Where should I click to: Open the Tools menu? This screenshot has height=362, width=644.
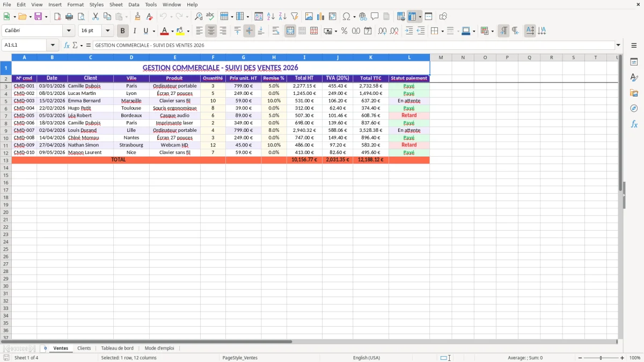pyautogui.click(x=151, y=4)
